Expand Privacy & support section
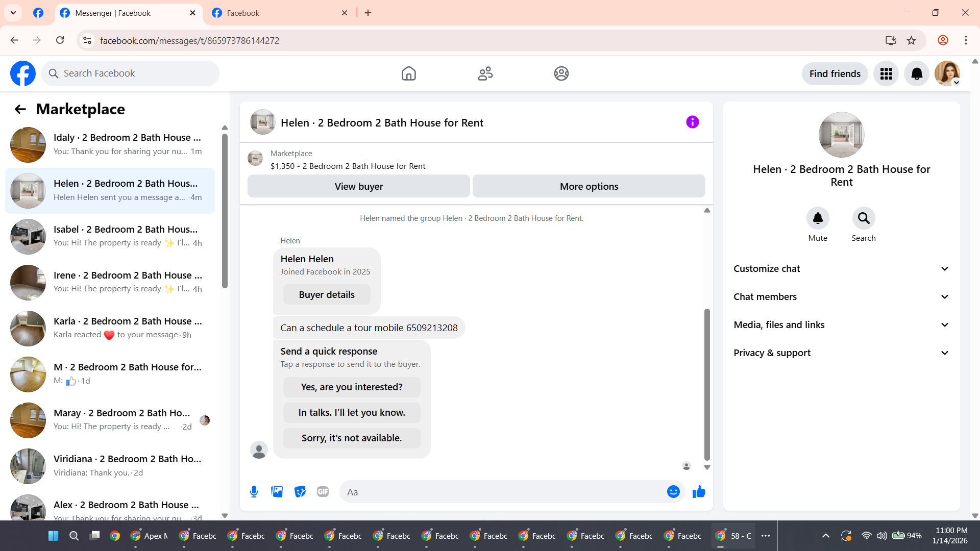This screenshot has width=980, height=551. (841, 353)
